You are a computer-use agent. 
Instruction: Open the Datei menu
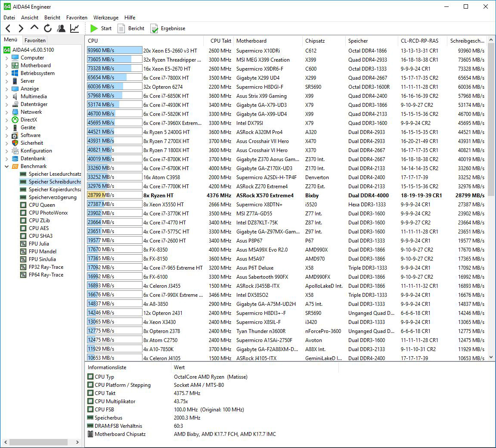(9, 18)
